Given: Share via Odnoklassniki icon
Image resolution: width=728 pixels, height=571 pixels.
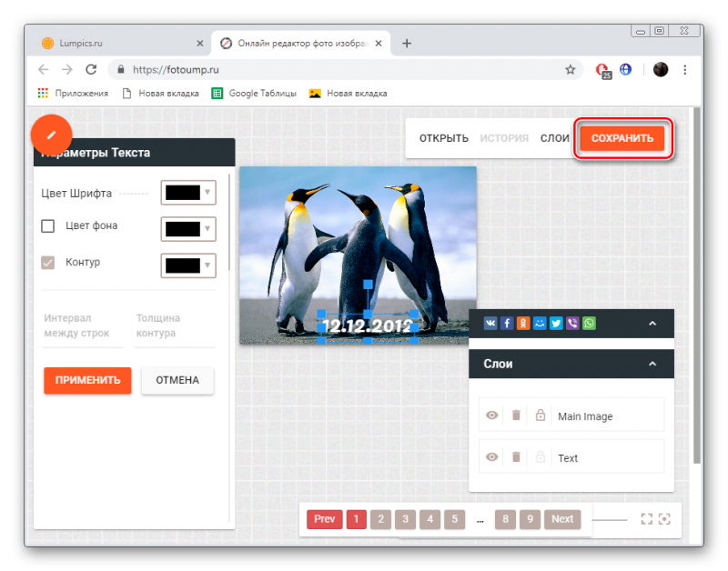Looking at the screenshot, I should pos(523,324).
